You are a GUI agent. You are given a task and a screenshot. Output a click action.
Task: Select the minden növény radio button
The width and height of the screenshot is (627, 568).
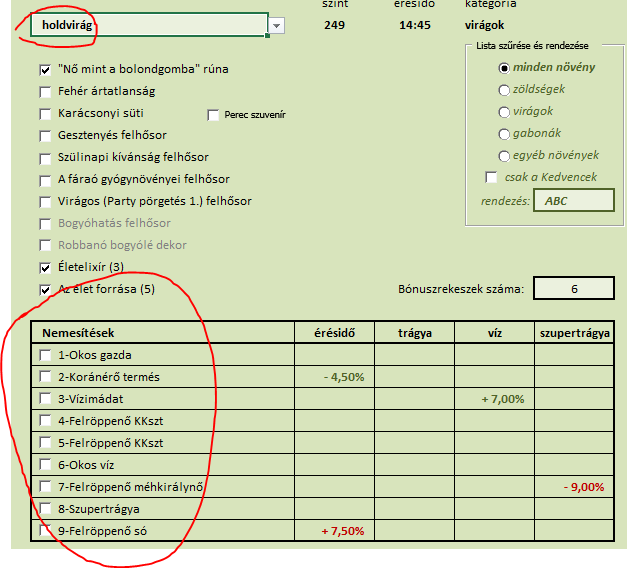[x=504, y=68]
